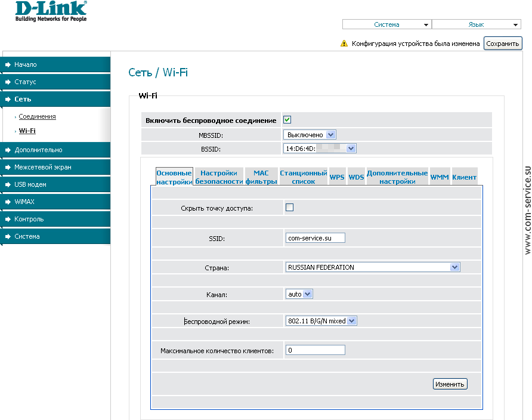Open the Начало menu item

pyautogui.click(x=55, y=64)
